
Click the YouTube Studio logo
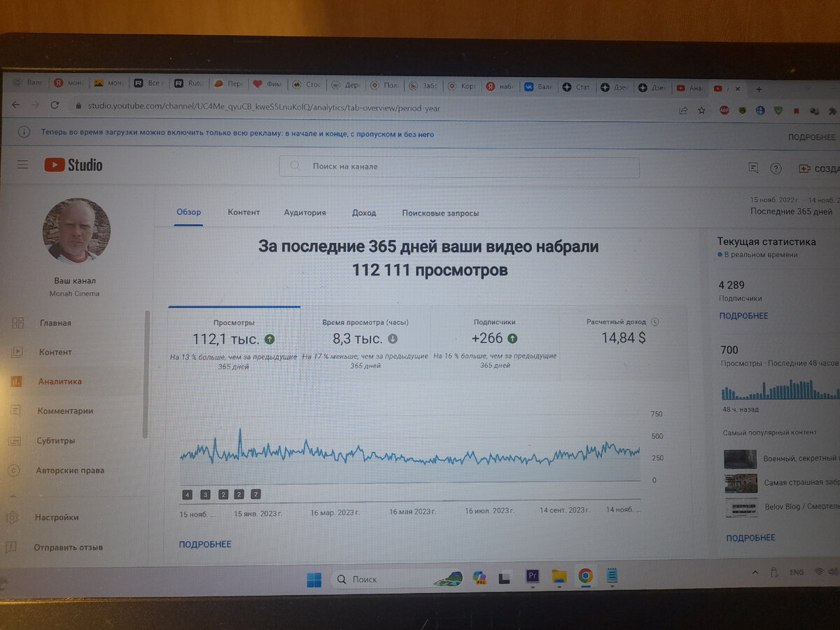click(x=73, y=165)
